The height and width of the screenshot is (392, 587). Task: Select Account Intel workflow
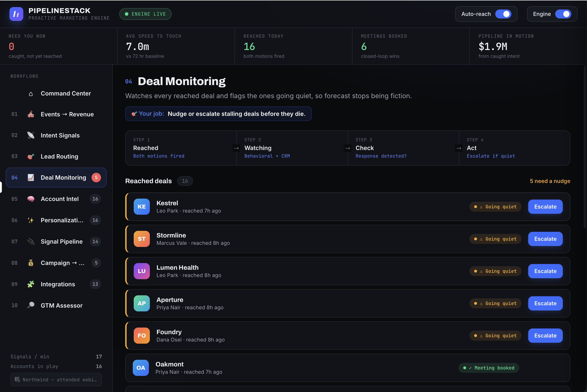56,199
